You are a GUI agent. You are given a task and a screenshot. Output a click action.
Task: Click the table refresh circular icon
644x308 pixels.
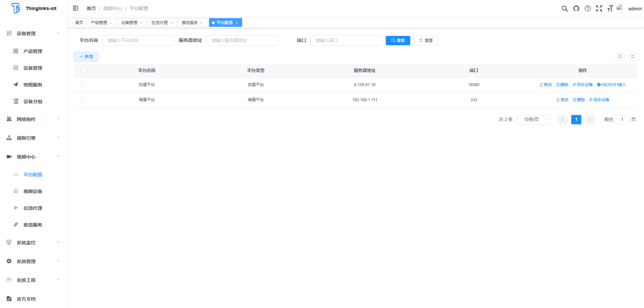coord(633,57)
